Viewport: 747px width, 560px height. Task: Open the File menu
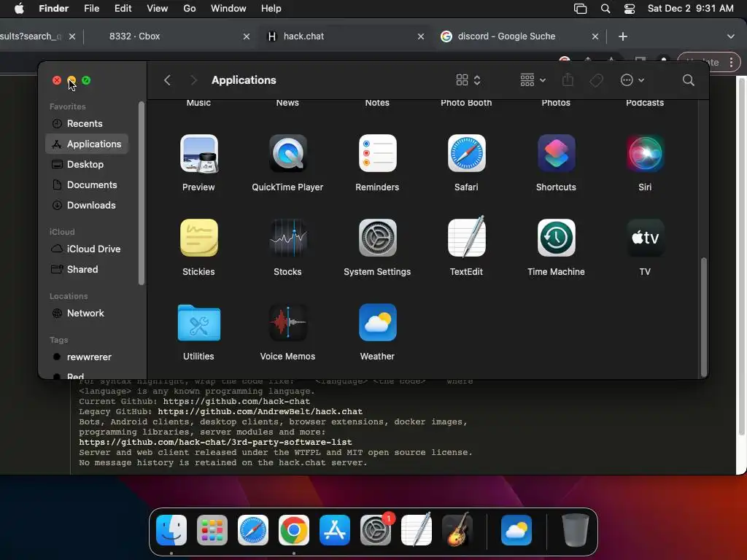coord(91,9)
